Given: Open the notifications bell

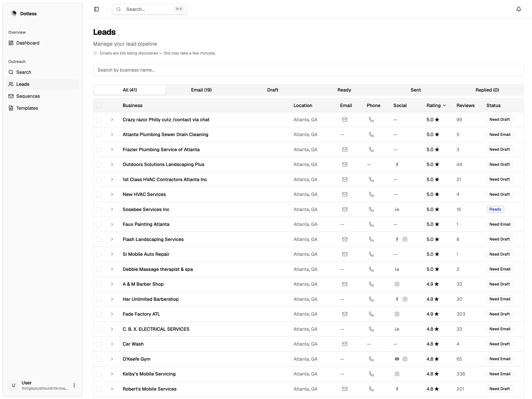Looking at the screenshot, I should pyautogui.click(x=518, y=9).
